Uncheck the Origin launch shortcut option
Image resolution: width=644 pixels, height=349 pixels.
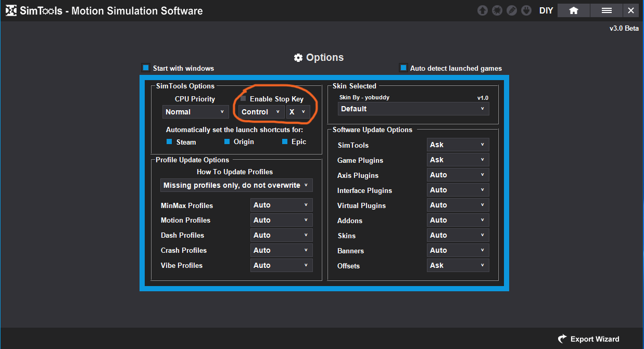tap(227, 141)
